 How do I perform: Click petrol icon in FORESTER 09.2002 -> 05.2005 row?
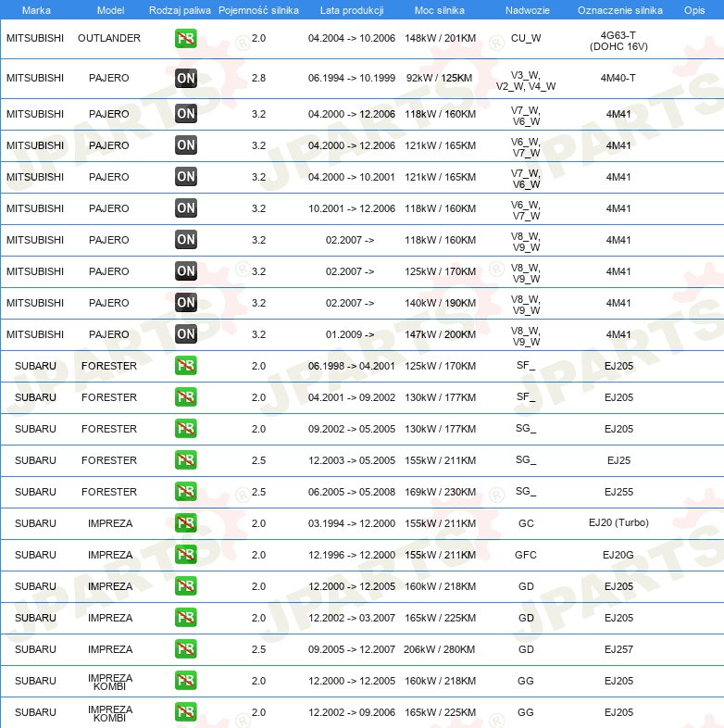coord(186,429)
